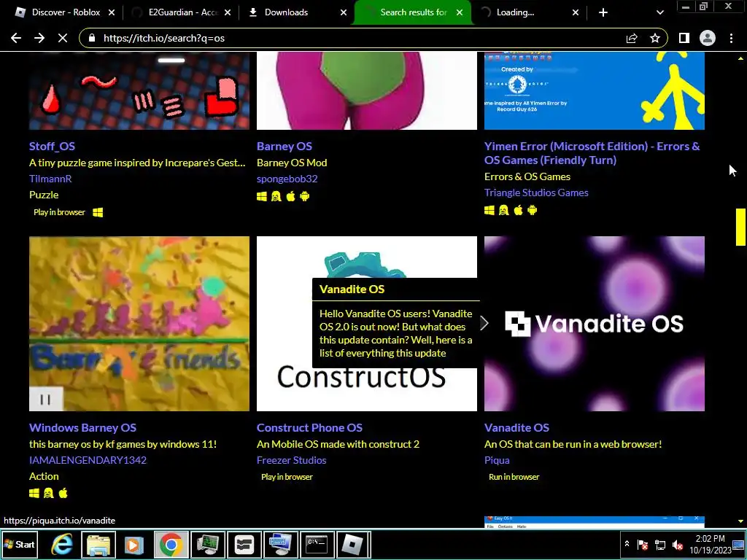Screen dimensions: 747x560
Task: Close the Downloads tab
Action: (x=344, y=12)
